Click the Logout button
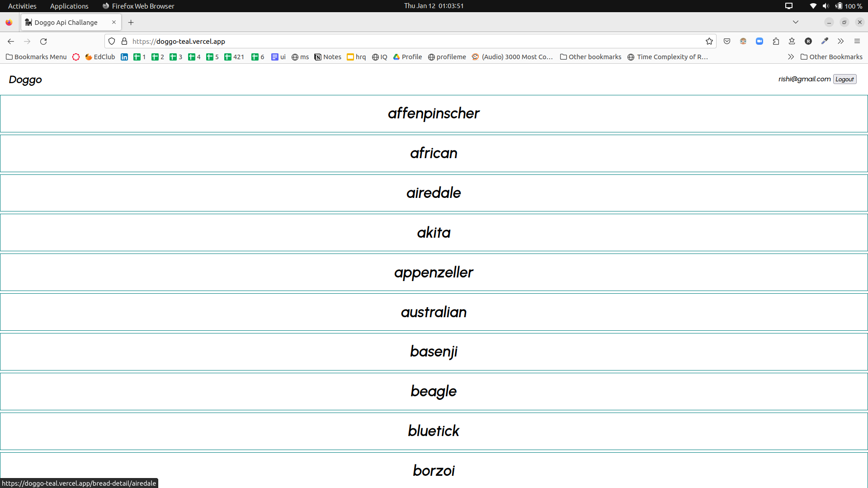 844,79
